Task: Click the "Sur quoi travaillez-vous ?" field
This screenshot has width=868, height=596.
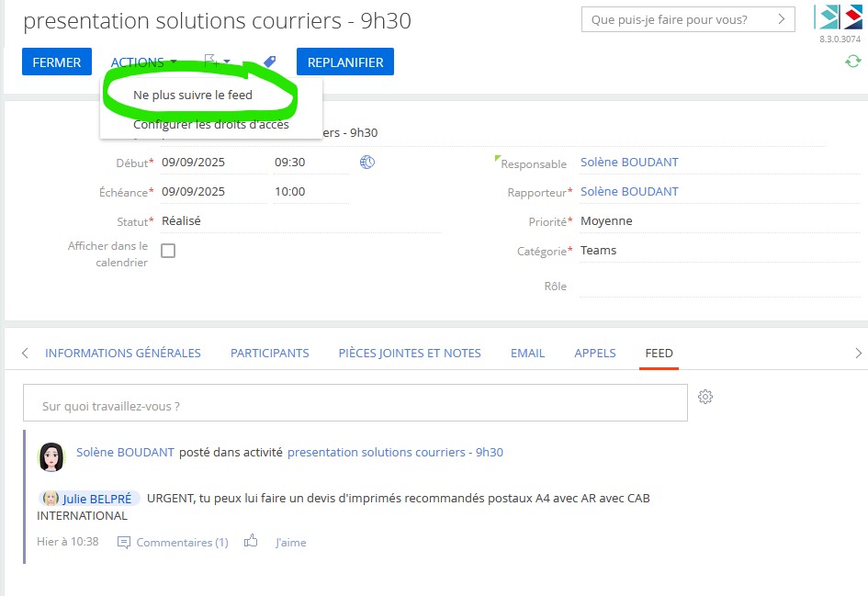Action: [355, 405]
